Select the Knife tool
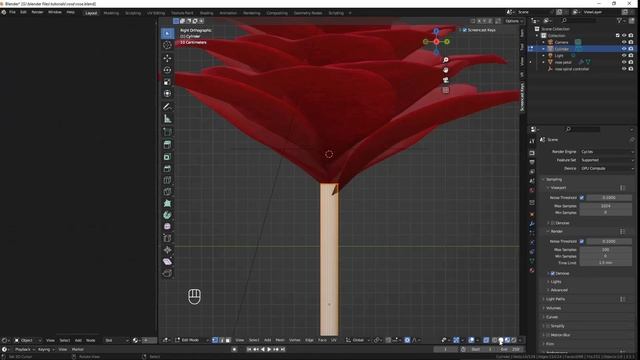The image size is (640, 360). click(167, 191)
